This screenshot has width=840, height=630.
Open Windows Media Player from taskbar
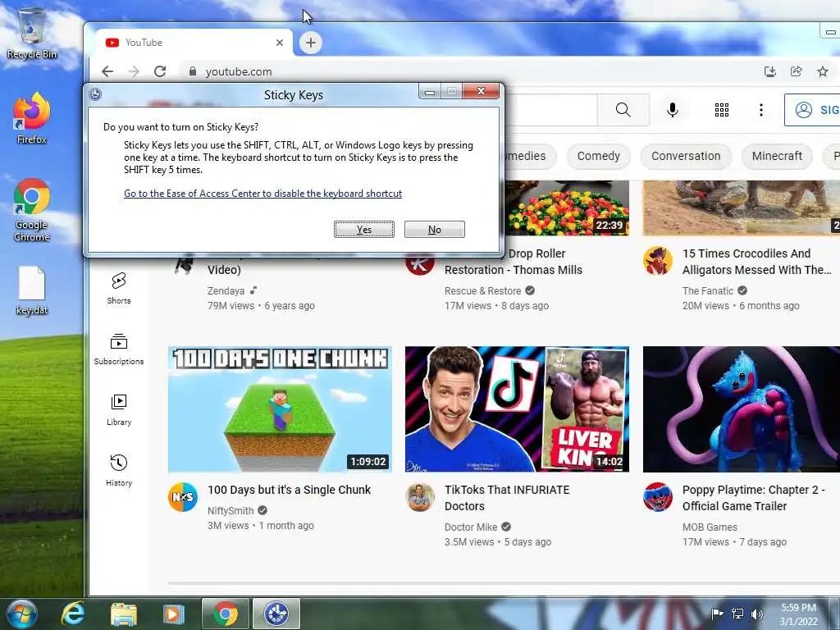pyautogui.click(x=173, y=614)
